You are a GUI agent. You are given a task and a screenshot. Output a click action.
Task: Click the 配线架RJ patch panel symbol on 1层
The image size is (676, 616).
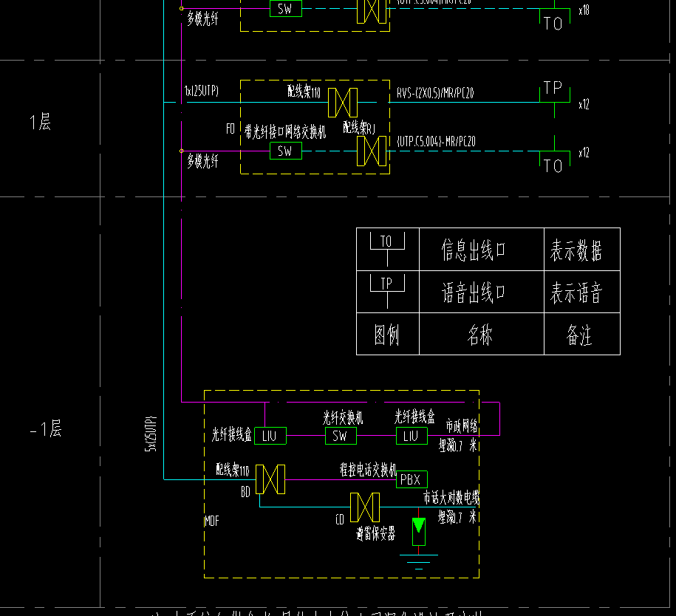(372, 151)
